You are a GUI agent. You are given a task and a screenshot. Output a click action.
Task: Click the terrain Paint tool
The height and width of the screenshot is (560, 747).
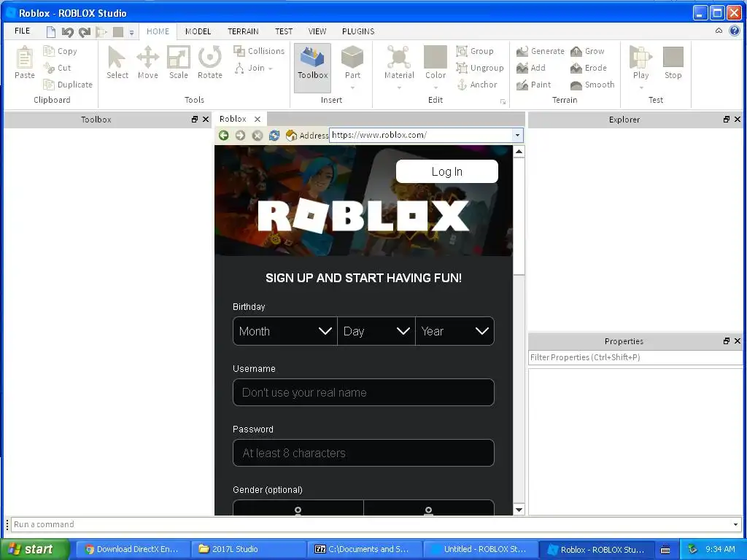534,85
